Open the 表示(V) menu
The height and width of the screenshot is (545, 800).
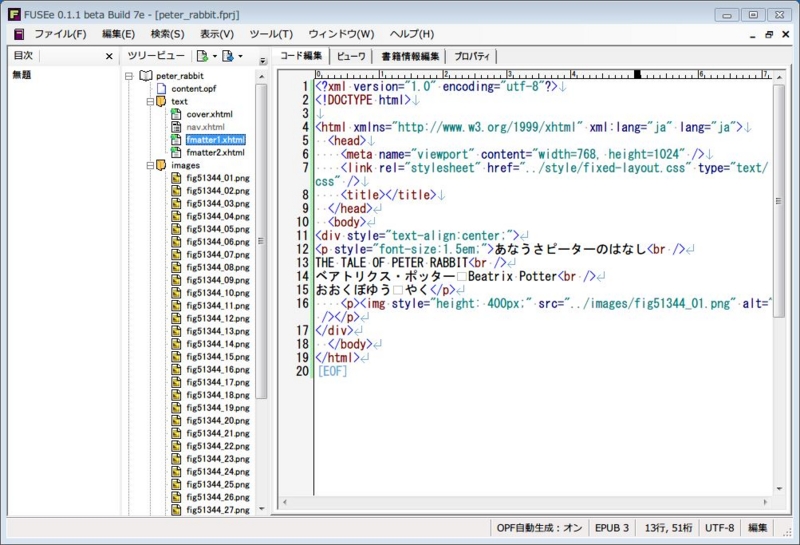217,34
